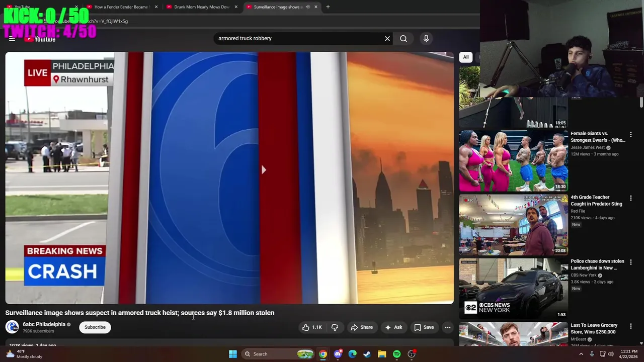The height and width of the screenshot is (362, 644).
Task: Expand the system tray hidden icons chevron
Action: pyautogui.click(x=581, y=354)
